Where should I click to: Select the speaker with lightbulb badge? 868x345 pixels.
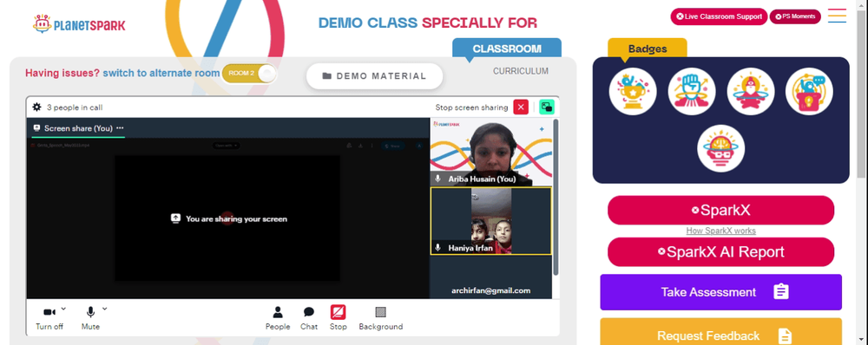pyautogui.click(x=809, y=91)
